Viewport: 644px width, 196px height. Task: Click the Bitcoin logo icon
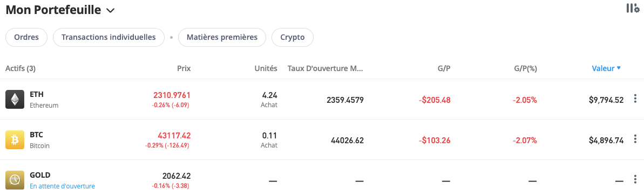point(15,140)
